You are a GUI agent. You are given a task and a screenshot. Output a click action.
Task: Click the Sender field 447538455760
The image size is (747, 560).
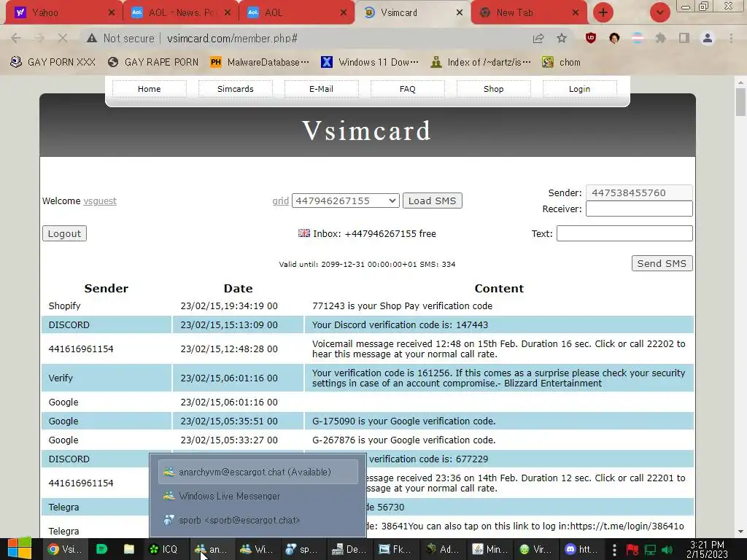click(x=639, y=192)
